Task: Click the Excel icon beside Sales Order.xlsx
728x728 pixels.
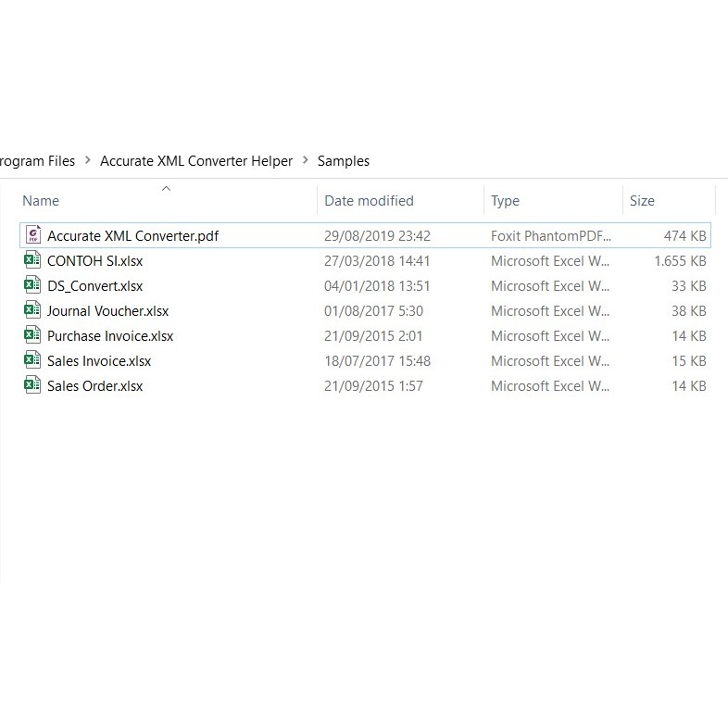Action: [x=33, y=386]
